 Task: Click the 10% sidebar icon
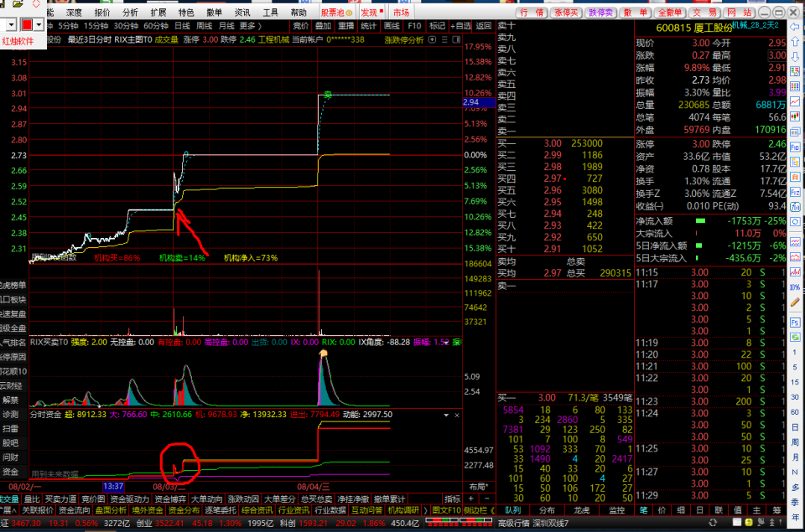tap(795, 287)
